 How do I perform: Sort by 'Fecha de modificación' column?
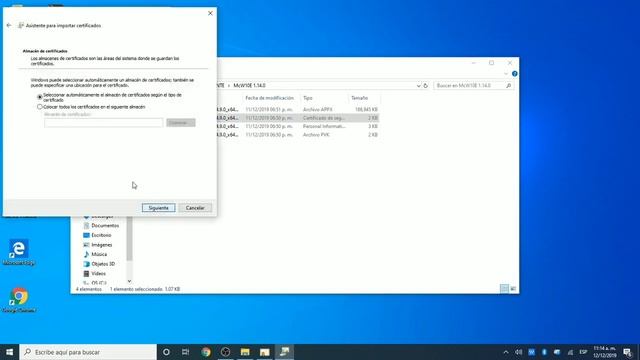tap(269, 98)
